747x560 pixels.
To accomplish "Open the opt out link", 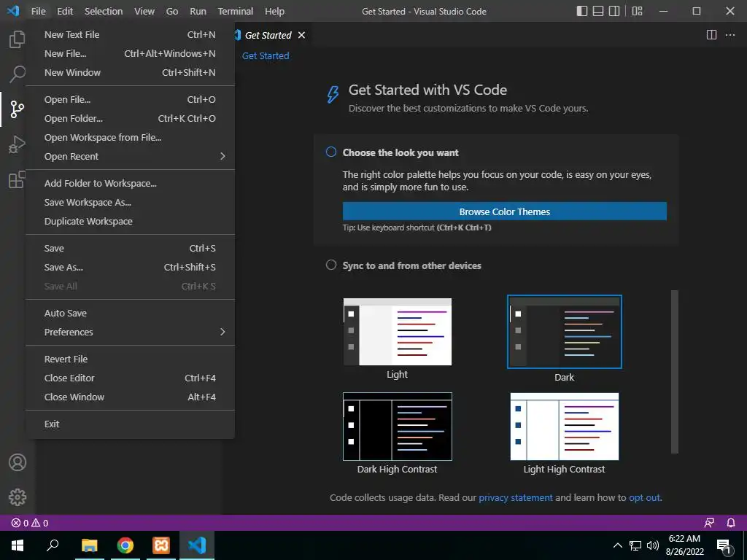I will [645, 497].
